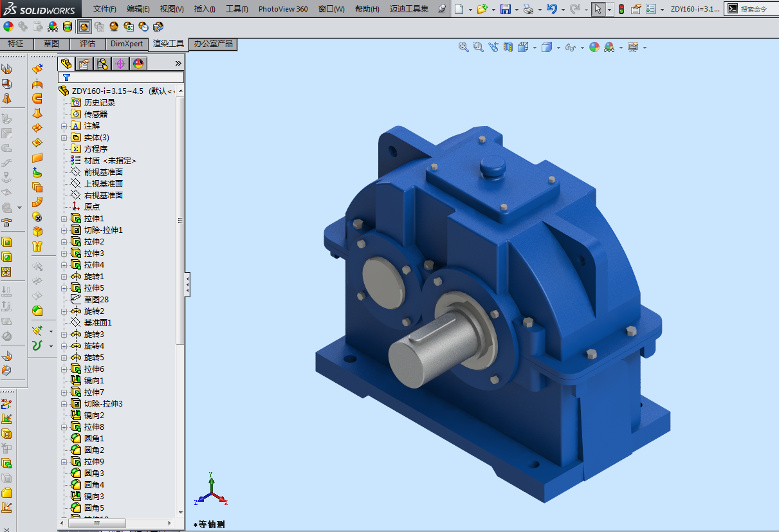Open the 视图(V) menu
This screenshot has height=532, width=779.
click(172, 9)
